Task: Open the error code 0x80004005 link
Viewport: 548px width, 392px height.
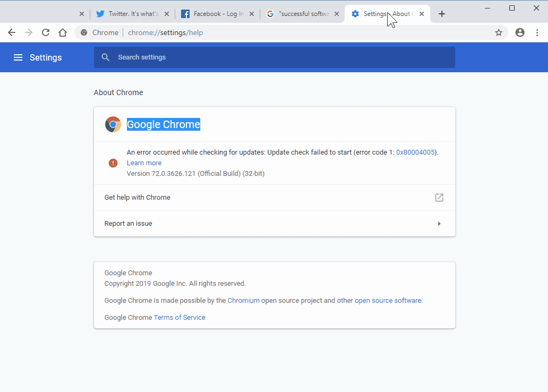Action: click(415, 152)
